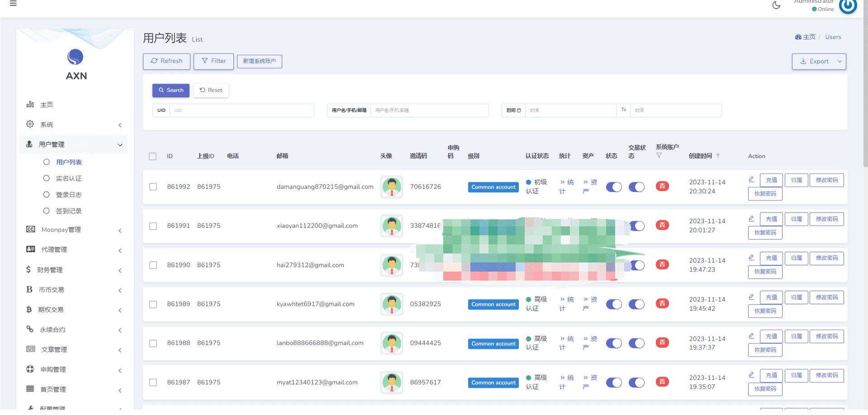Open 资产 link for user 861988

(x=590, y=343)
